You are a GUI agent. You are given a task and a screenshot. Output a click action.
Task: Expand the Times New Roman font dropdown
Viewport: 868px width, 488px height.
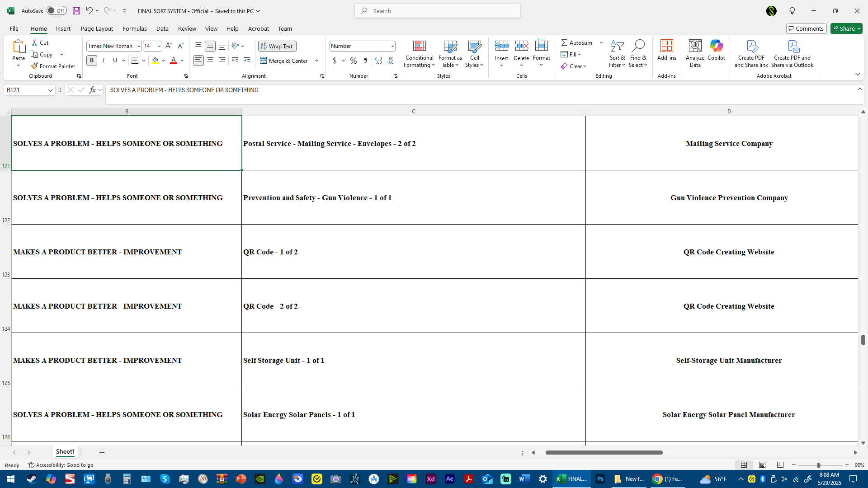coord(139,46)
